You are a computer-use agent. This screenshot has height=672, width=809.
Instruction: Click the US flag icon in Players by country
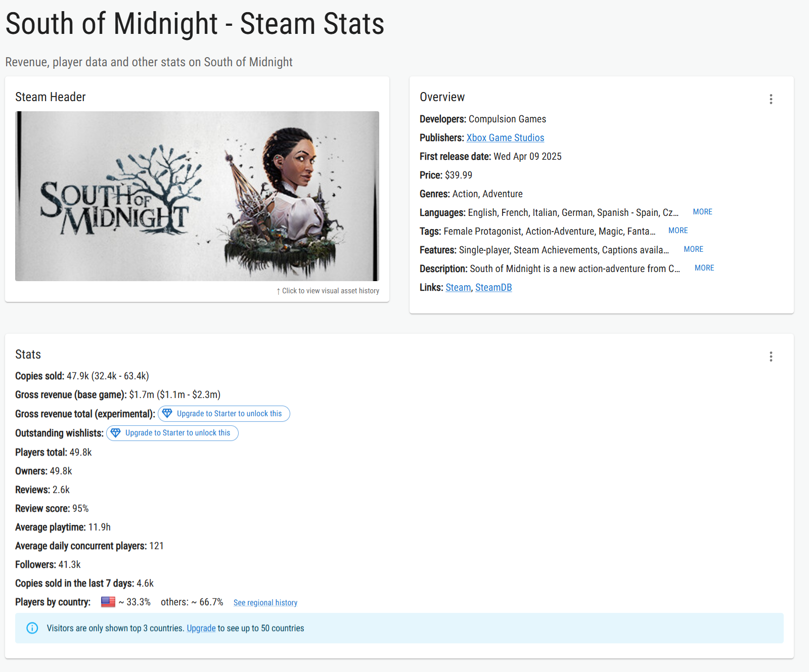pos(108,602)
